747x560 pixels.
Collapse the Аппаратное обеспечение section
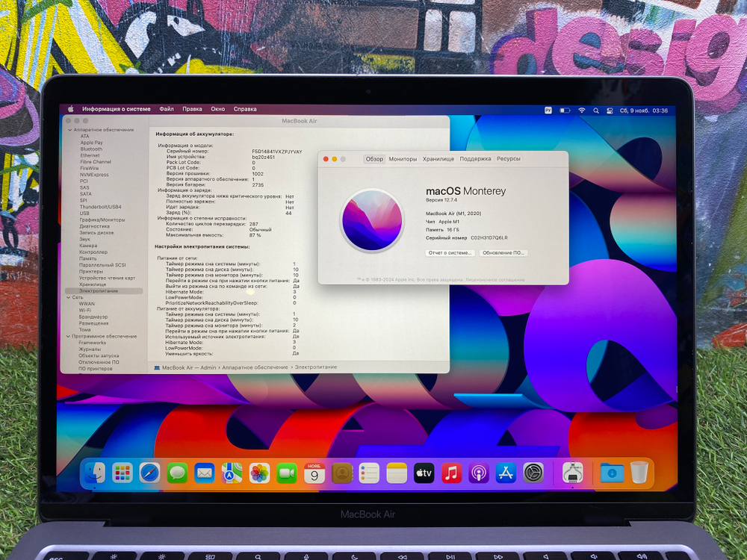69,128
